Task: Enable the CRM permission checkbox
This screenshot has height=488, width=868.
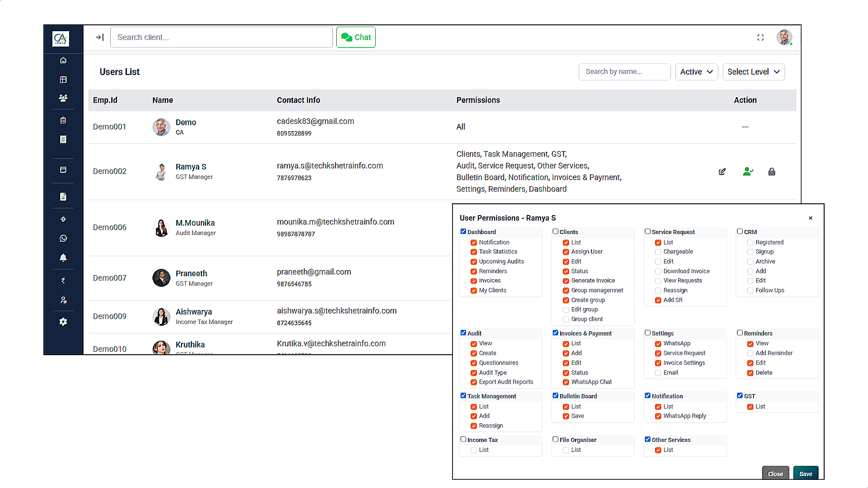Action: coord(740,231)
